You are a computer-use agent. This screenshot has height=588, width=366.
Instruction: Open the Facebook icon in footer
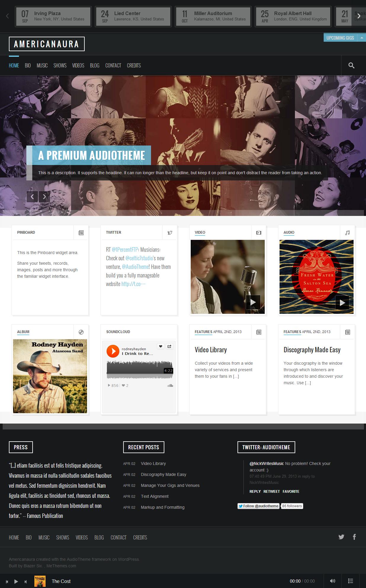(x=354, y=537)
